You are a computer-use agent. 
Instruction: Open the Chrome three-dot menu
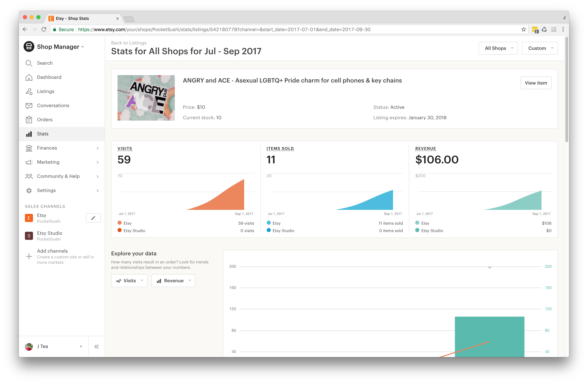pyautogui.click(x=563, y=29)
